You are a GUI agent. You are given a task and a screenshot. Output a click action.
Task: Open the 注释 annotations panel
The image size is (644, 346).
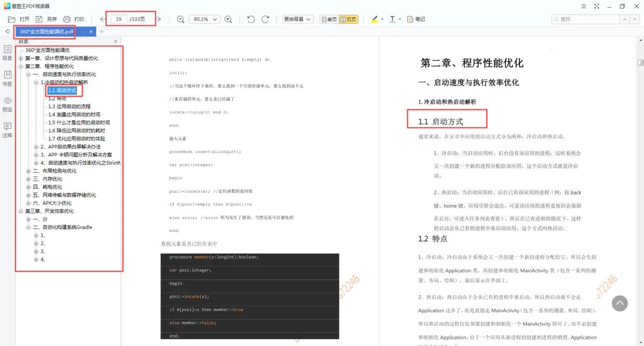coord(8,129)
